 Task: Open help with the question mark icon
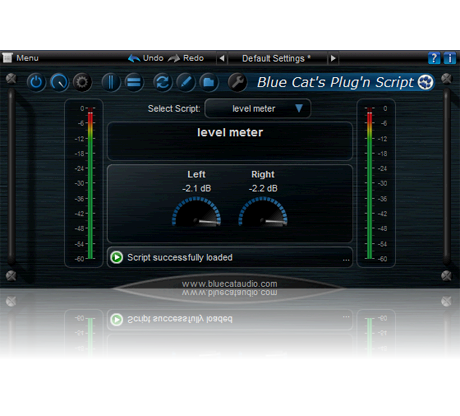[x=434, y=58]
